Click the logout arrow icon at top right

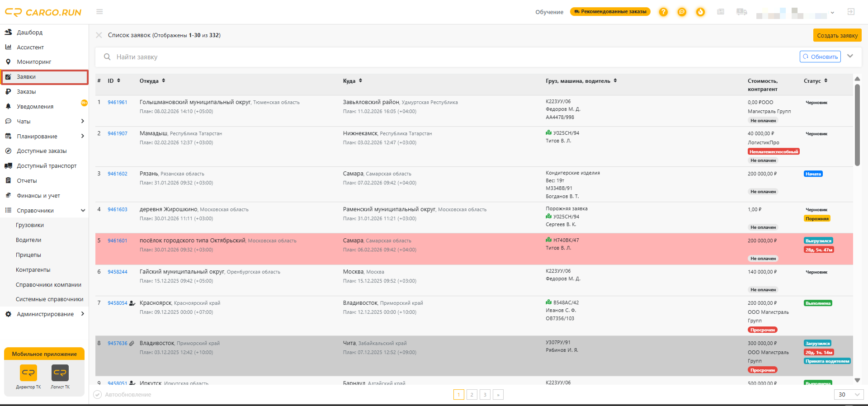pyautogui.click(x=851, y=12)
